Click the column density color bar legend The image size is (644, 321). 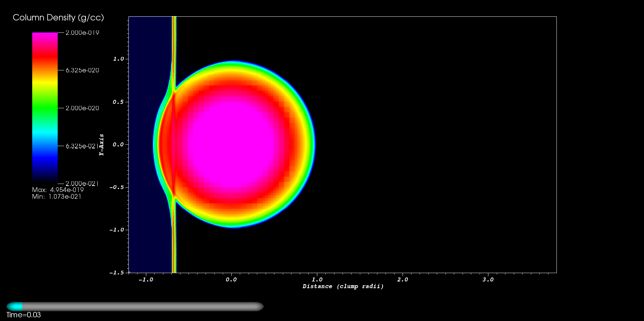pyautogui.click(x=45, y=108)
